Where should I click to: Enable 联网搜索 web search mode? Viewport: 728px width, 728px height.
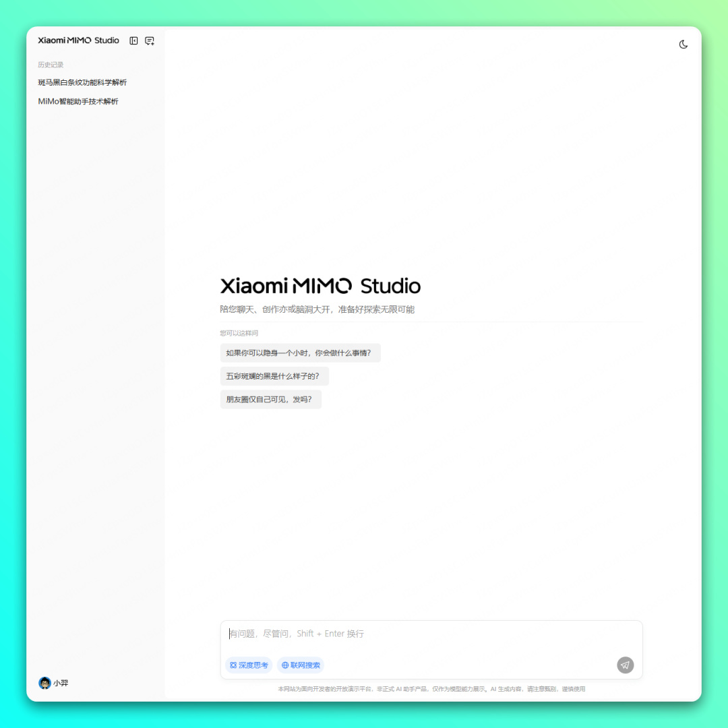(x=301, y=665)
